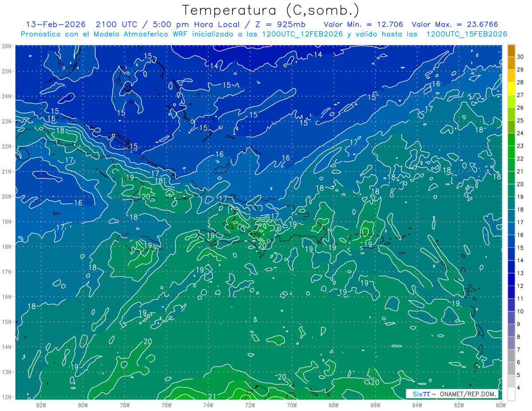Click the 16N latitude axis label
The image size is (532, 411).
[7, 297]
